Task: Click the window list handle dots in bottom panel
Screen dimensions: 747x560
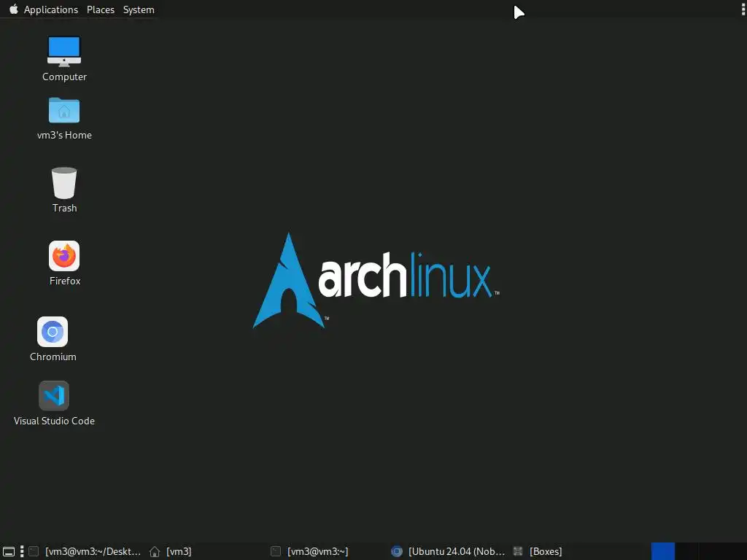Action: pyautogui.click(x=22, y=551)
